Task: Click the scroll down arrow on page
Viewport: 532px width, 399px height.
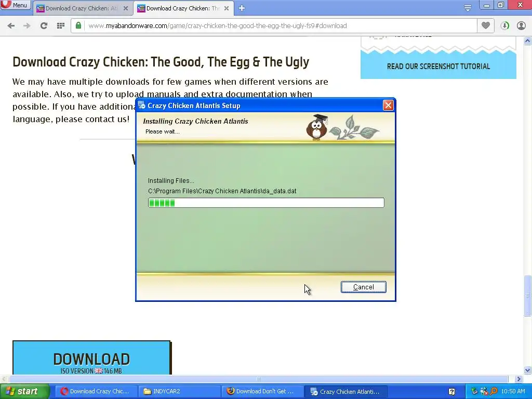Action: click(x=528, y=370)
